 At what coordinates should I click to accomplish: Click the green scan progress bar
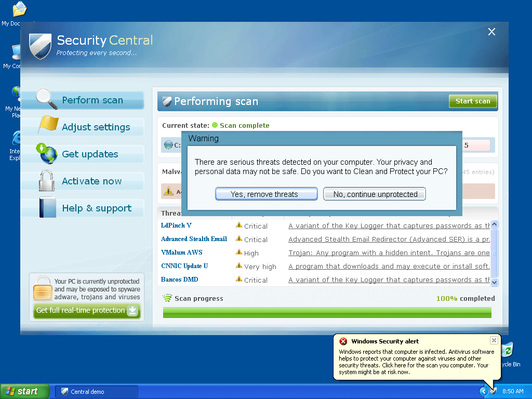327,312
